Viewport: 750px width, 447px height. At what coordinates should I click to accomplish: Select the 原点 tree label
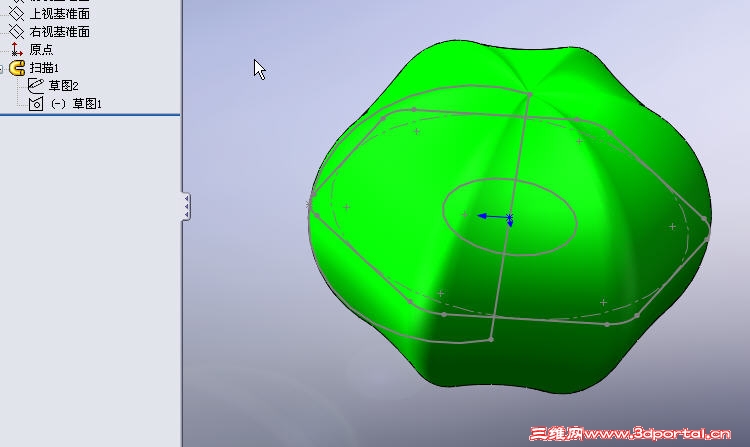[41, 50]
